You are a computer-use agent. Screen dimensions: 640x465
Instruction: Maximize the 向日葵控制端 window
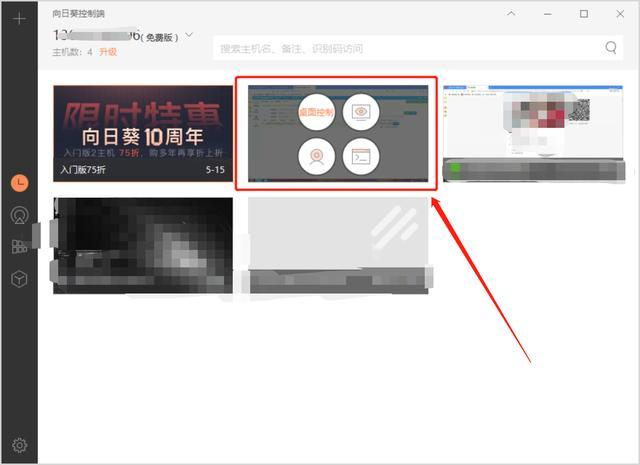[x=584, y=14]
